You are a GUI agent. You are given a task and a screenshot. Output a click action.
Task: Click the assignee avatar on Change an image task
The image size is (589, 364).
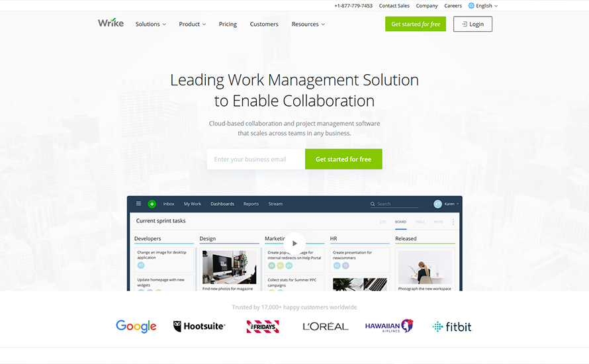[x=141, y=265]
